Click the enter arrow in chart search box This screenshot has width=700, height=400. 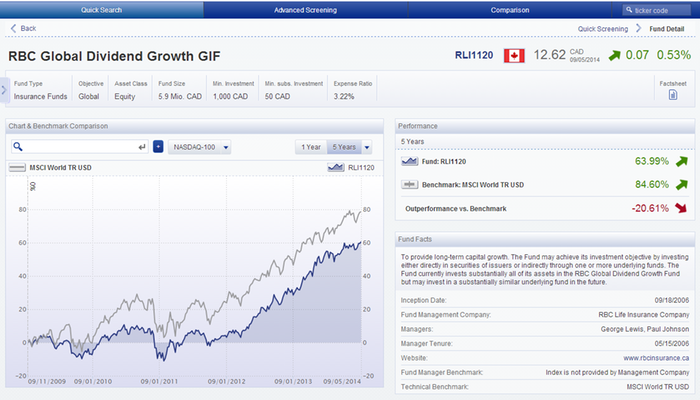[141, 147]
